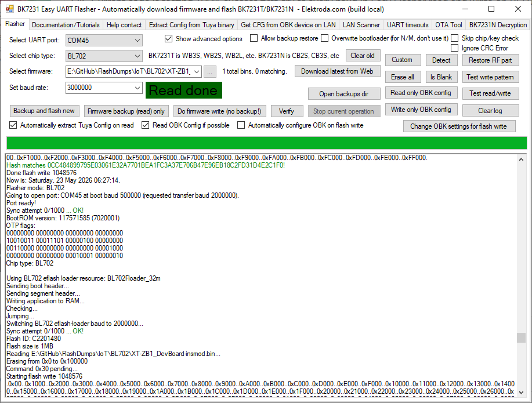Switch to the Flasher tab

15,24
